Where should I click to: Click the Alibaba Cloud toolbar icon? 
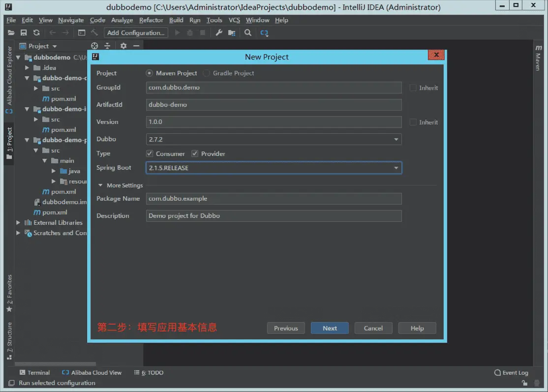coord(264,33)
